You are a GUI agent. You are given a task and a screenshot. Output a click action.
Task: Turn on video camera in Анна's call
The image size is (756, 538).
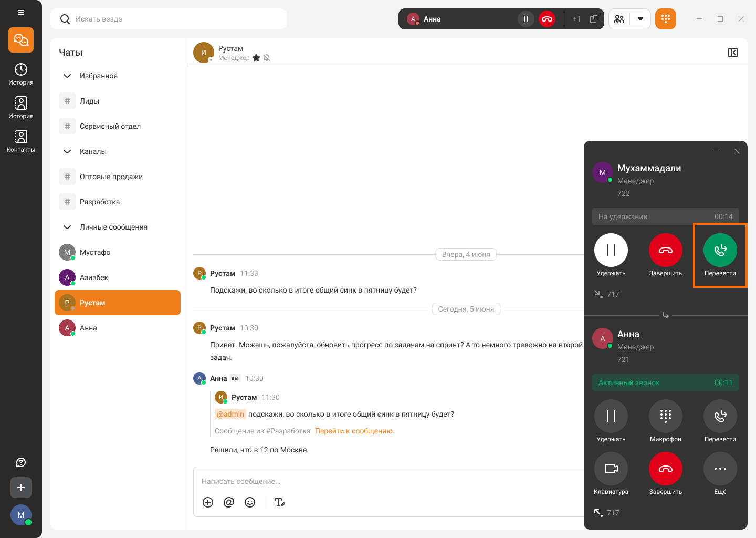[x=611, y=469]
